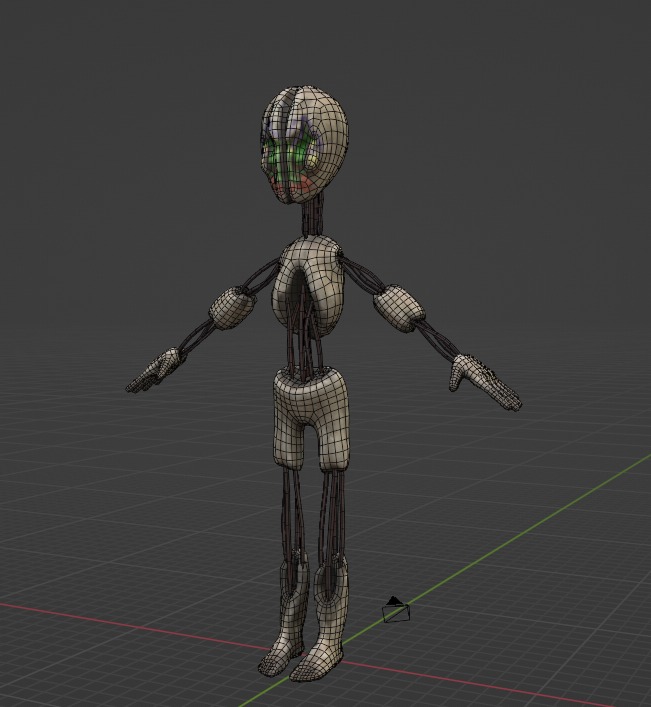The height and width of the screenshot is (707, 651).
Task: Select the character's head mesh
Action: pos(305,144)
